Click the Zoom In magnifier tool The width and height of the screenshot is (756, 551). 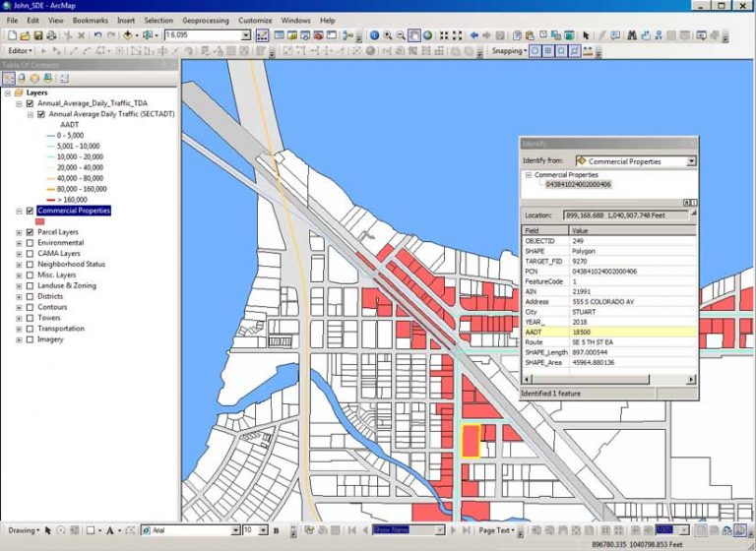pyautogui.click(x=387, y=35)
